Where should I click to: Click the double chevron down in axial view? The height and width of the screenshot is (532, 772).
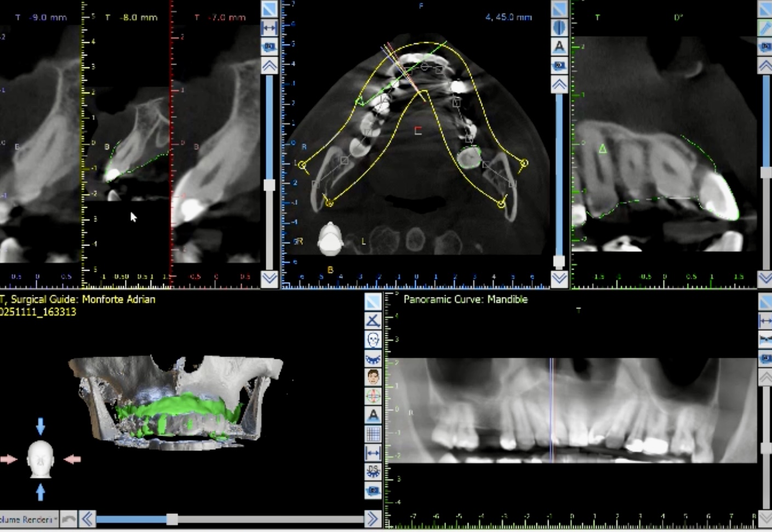click(x=559, y=279)
